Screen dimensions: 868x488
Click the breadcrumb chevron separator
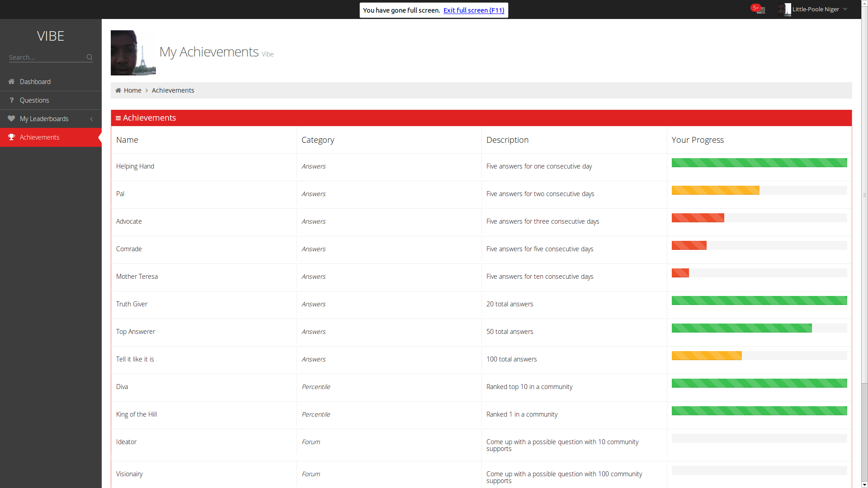[x=146, y=90]
